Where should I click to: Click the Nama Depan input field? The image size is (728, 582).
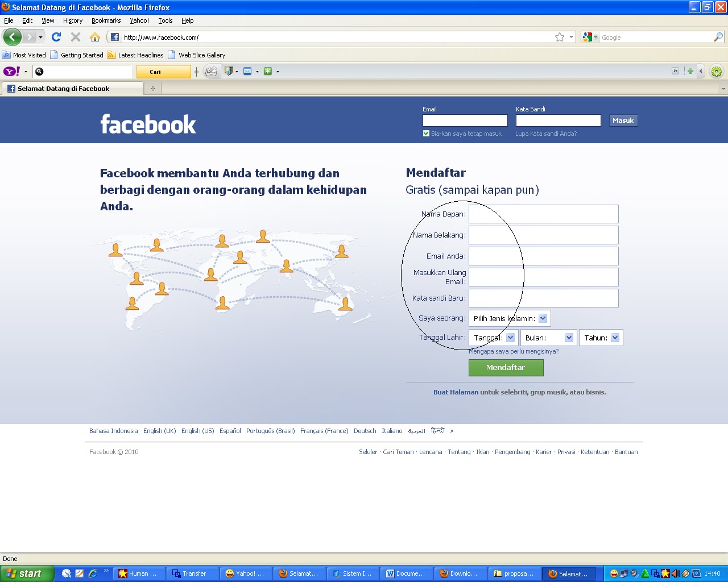pos(544,214)
